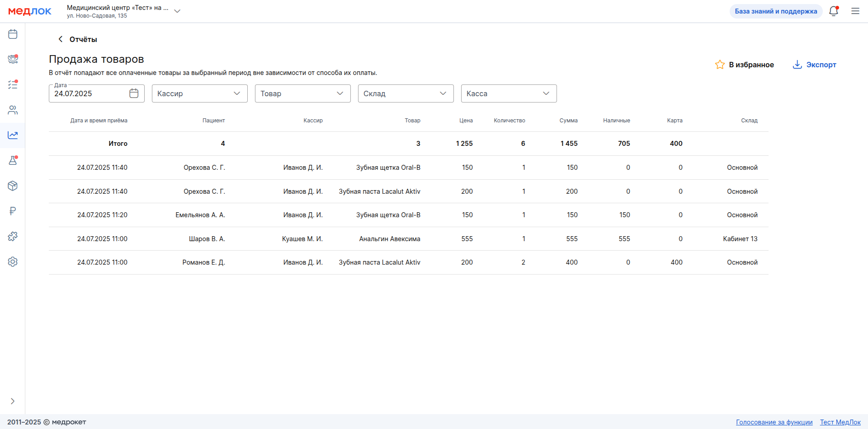The image size is (868, 429).
Task: Open the hamburger menu at top right
Action: coord(855,11)
